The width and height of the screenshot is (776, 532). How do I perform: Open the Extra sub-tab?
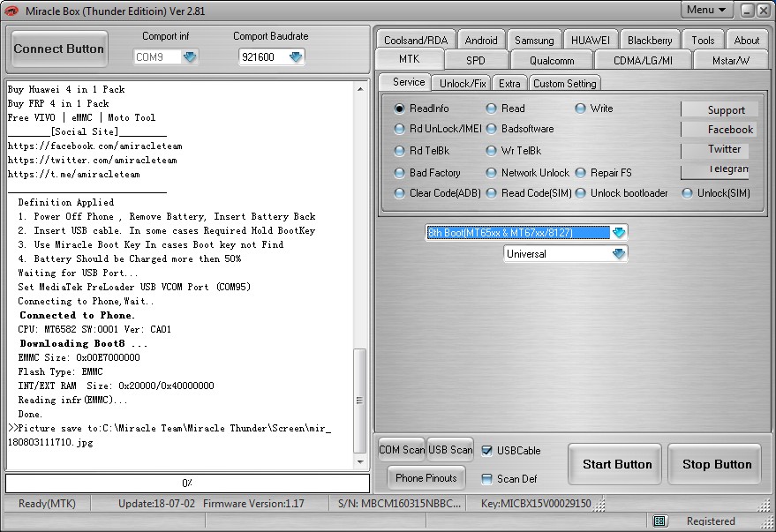coord(509,83)
